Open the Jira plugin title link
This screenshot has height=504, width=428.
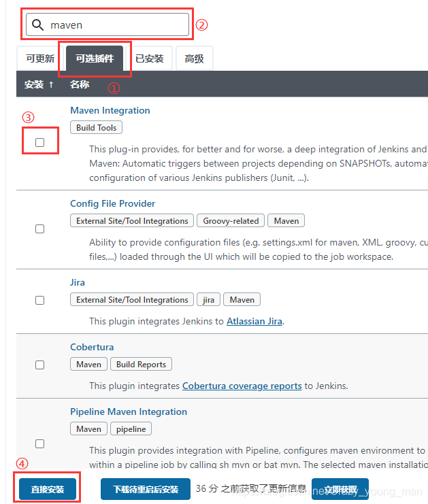[78, 282]
